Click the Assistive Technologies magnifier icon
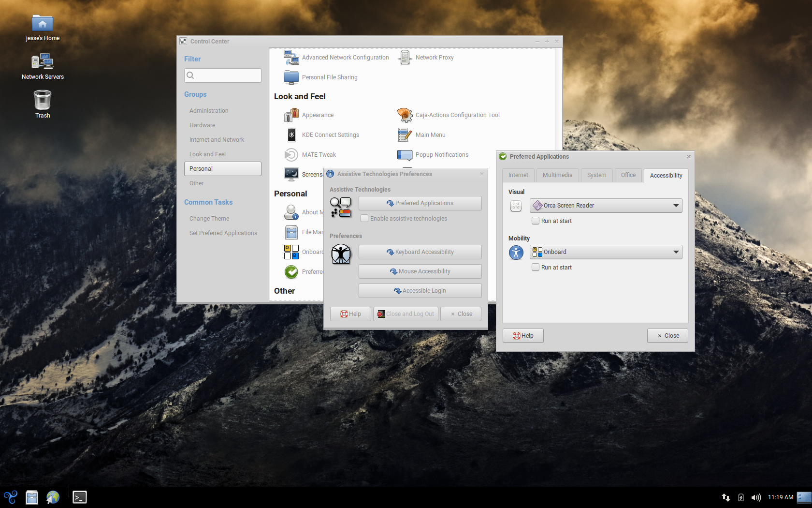The width and height of the screenshot is (812, 508). (341, 208)
